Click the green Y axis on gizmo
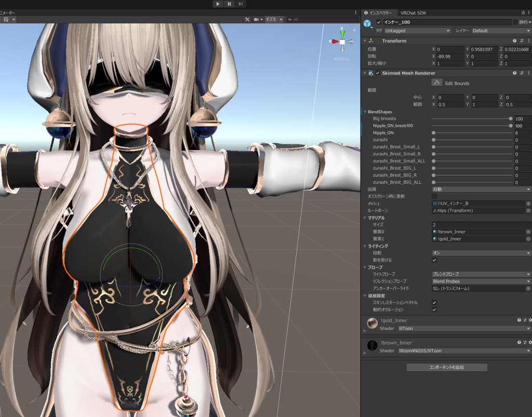 342,33
